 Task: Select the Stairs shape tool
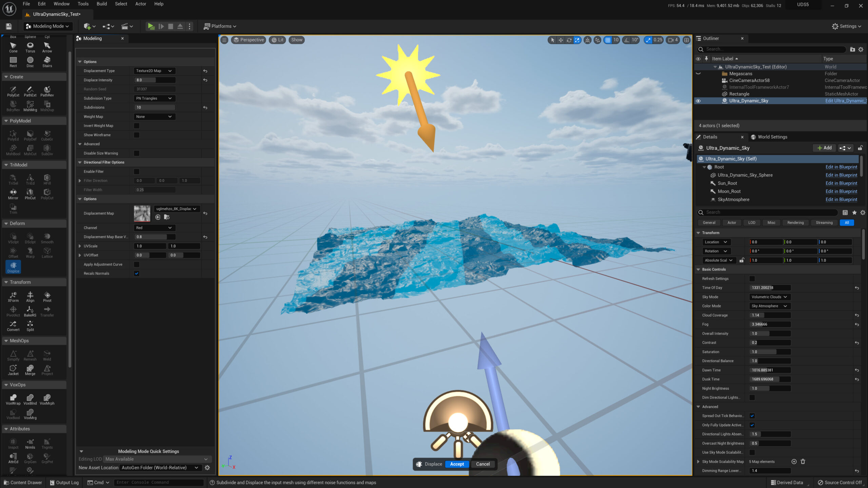[47, 62]
